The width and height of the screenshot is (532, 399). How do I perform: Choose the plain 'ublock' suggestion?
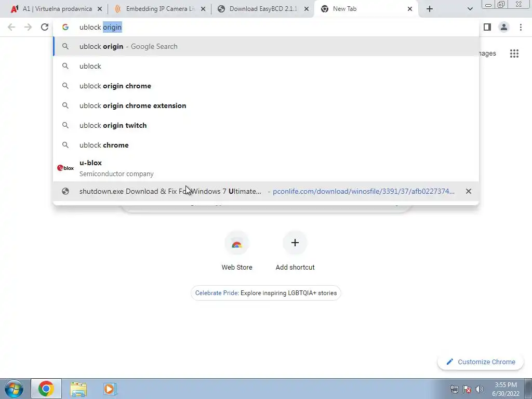(x=266, y=66)
